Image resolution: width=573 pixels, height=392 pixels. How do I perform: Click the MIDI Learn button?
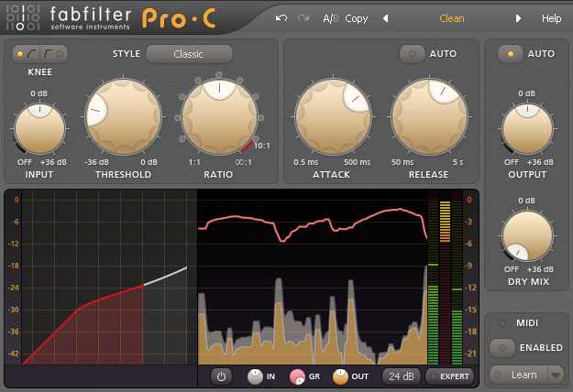pos(519,375)
